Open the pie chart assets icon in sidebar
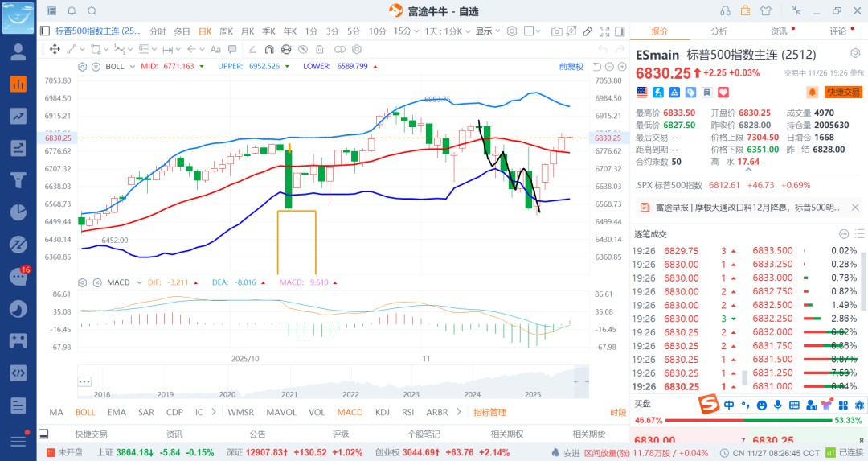 (18, 212)
